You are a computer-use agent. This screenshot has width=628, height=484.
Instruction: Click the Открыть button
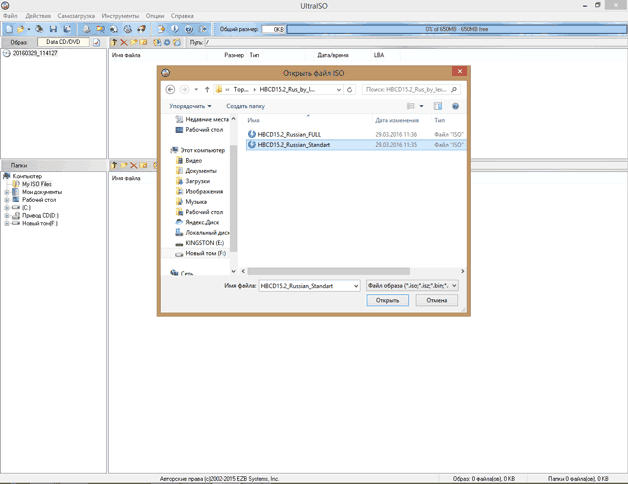click(387, 300)
